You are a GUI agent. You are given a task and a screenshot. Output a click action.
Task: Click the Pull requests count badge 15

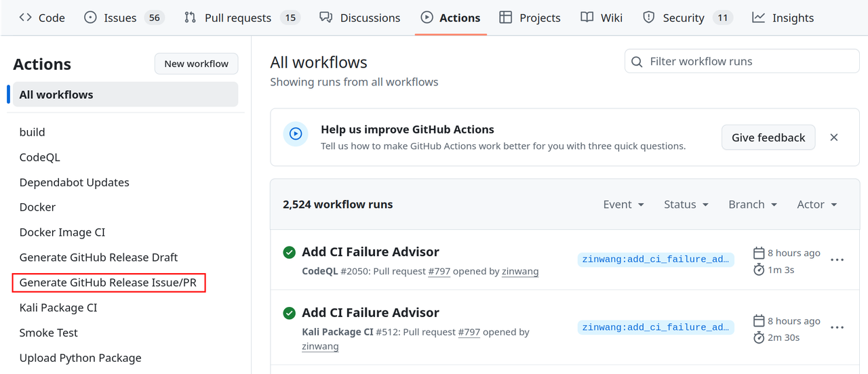tap(290, 18)
